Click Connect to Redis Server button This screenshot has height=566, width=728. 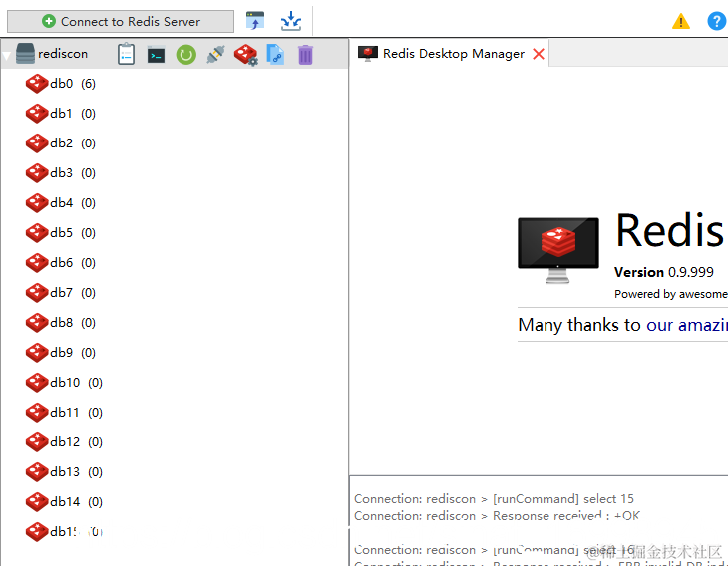click(x=121, y=21)
